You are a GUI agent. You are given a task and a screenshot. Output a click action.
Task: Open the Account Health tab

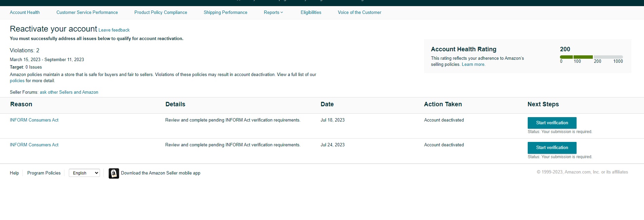(25, 13)
